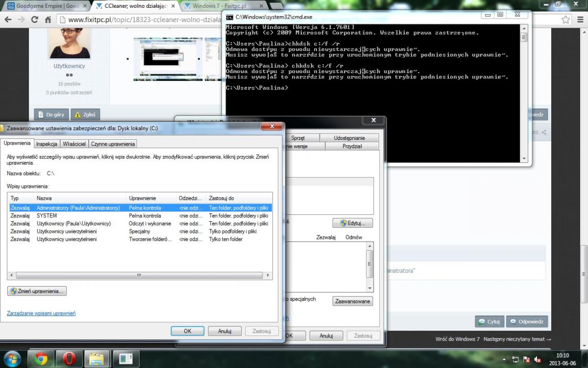Close the Goodgame Empire tab
The image size is (588, 368).
pos(84,6)
